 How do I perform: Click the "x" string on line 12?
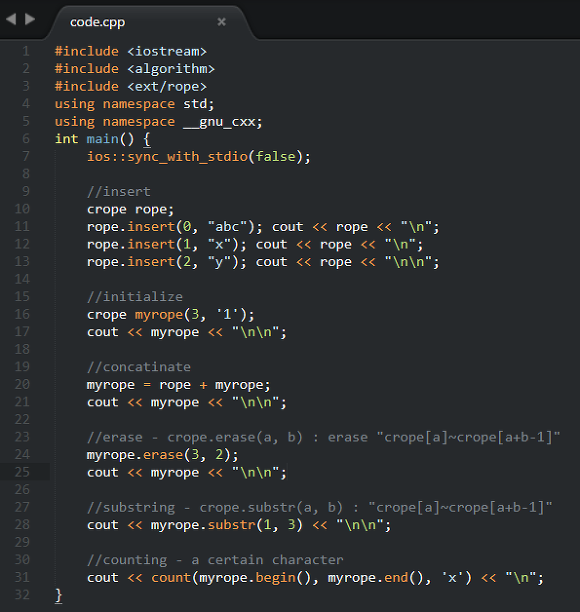[x=222, y=244]
